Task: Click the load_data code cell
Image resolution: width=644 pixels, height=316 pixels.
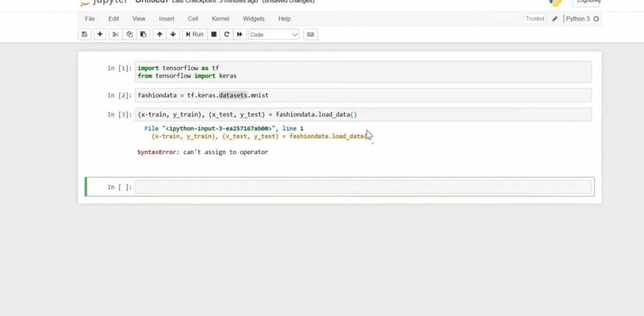Action: tap(363, 114)
